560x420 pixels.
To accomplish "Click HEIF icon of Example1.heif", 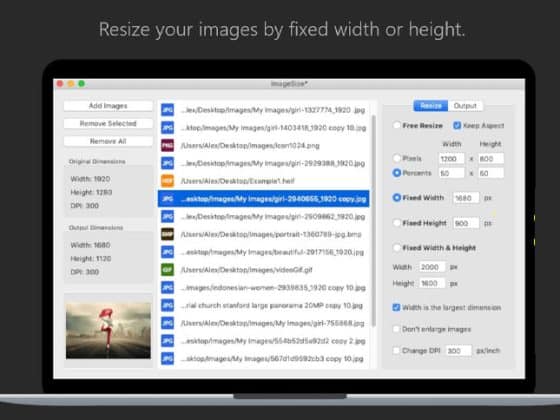I will (168, 181).
